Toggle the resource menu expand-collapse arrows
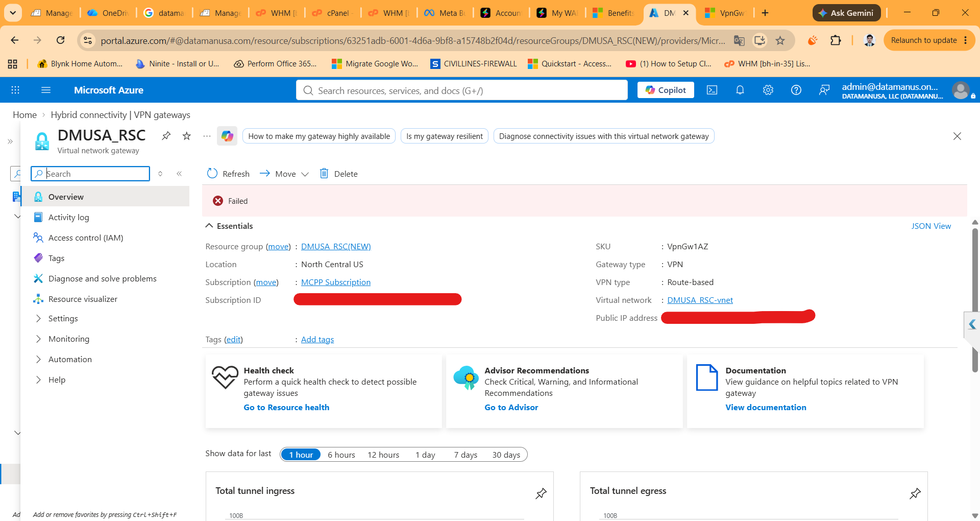Screen dimensions: 980x521 pos(160,174)
